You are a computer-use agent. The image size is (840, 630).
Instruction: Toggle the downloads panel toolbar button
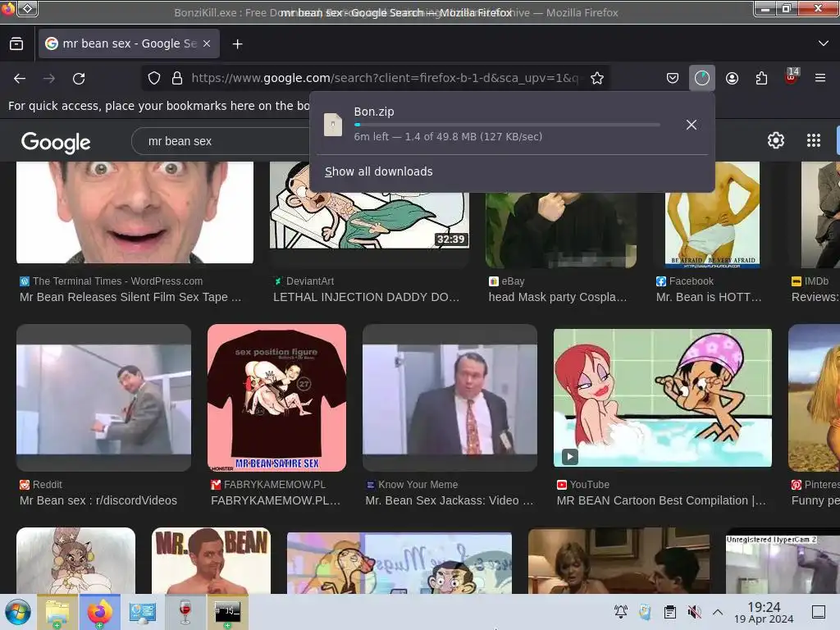(x=702, y=78)
